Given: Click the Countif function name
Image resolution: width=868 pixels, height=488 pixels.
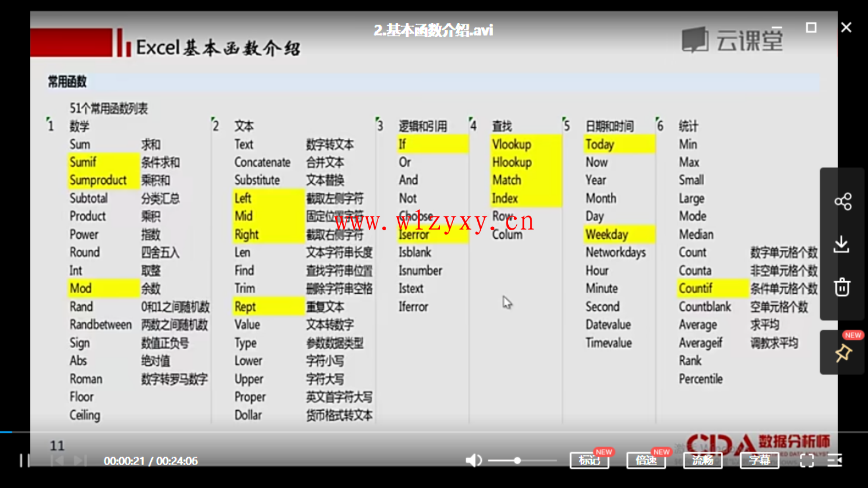Looking at the screenshot, I should (x=696, y=289).
